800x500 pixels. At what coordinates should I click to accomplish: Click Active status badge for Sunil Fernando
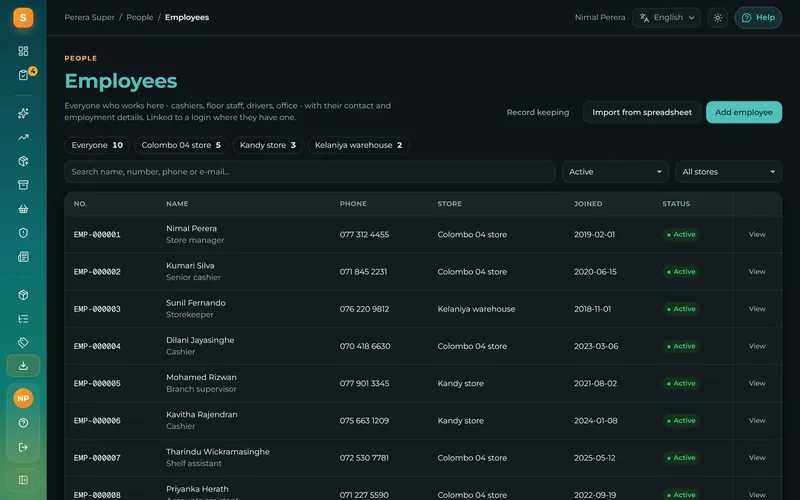coord(681,309)
